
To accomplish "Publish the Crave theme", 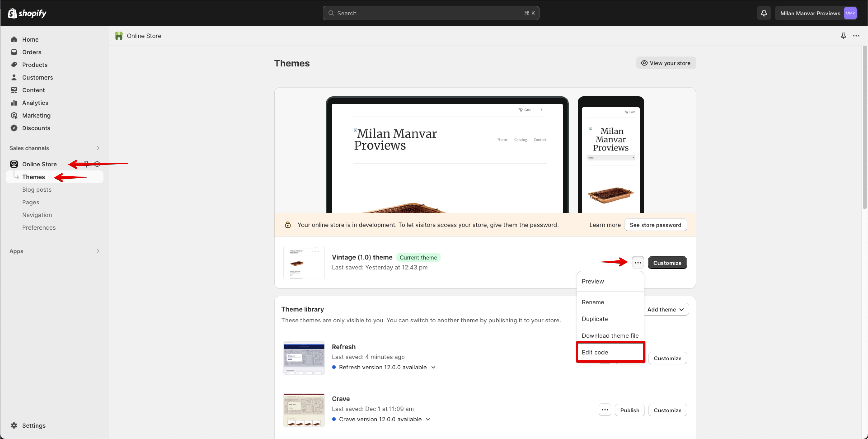I will click(x=629, y=410).
